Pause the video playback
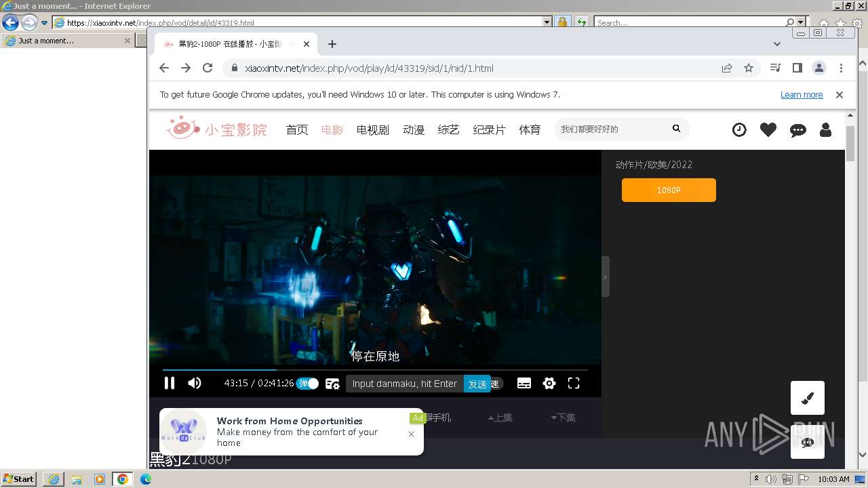Screen dimensions: 868x488 (x=170, y=383)
